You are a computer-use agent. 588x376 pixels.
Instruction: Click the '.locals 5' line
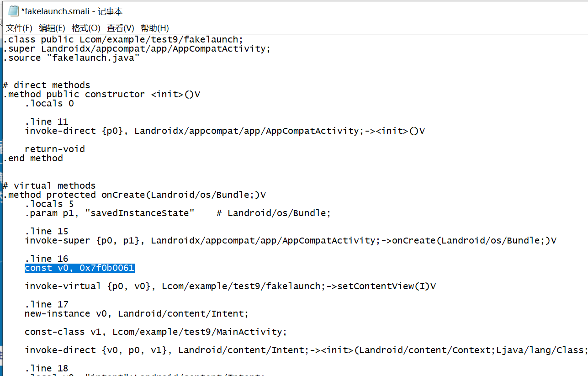49,204
